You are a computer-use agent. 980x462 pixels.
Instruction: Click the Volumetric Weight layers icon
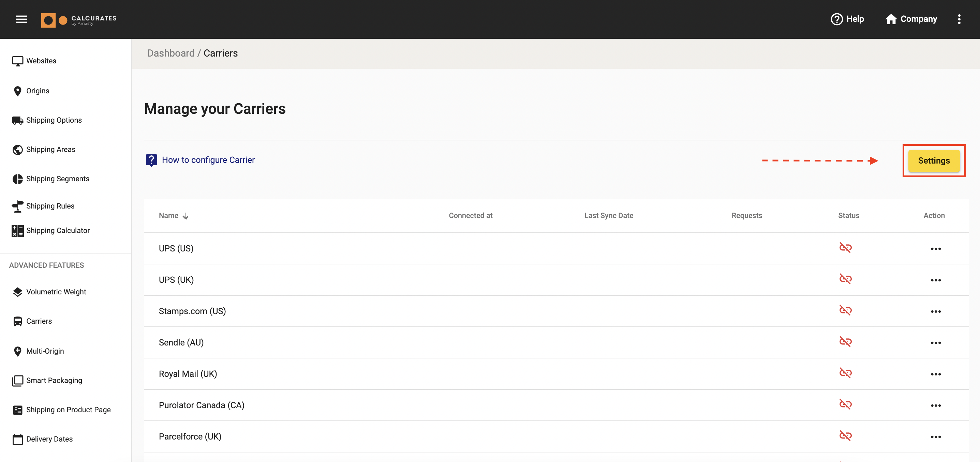[x=17, y=292]
